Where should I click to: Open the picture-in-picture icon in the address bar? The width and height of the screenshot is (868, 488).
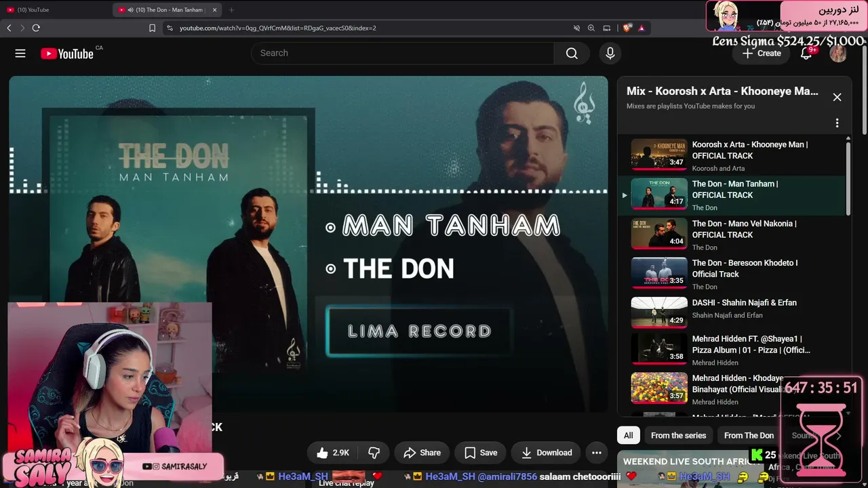tap(607, 28)
